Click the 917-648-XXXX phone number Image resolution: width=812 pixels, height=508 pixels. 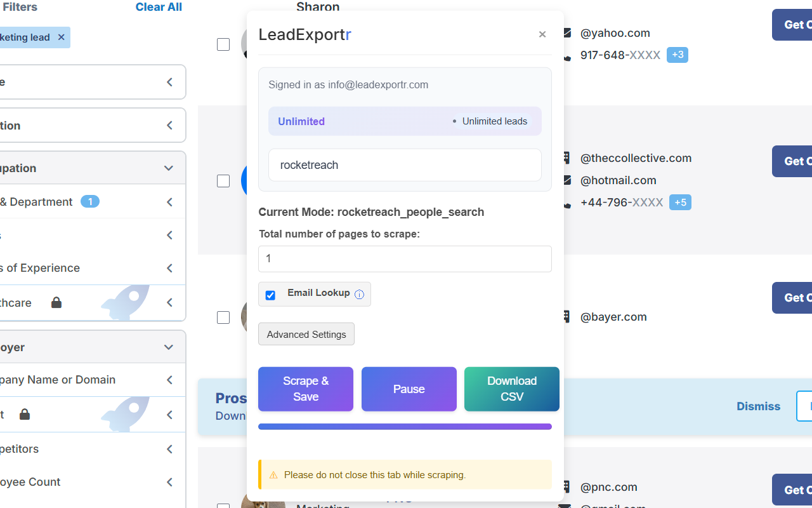coord(620,55)
